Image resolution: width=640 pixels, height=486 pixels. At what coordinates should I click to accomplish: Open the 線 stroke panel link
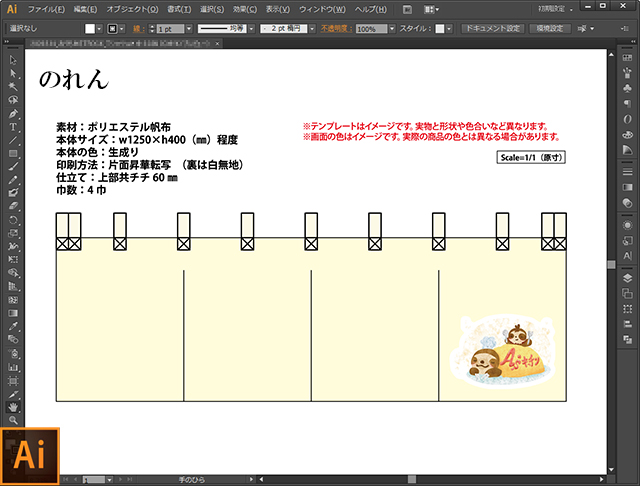pos(138,29)
